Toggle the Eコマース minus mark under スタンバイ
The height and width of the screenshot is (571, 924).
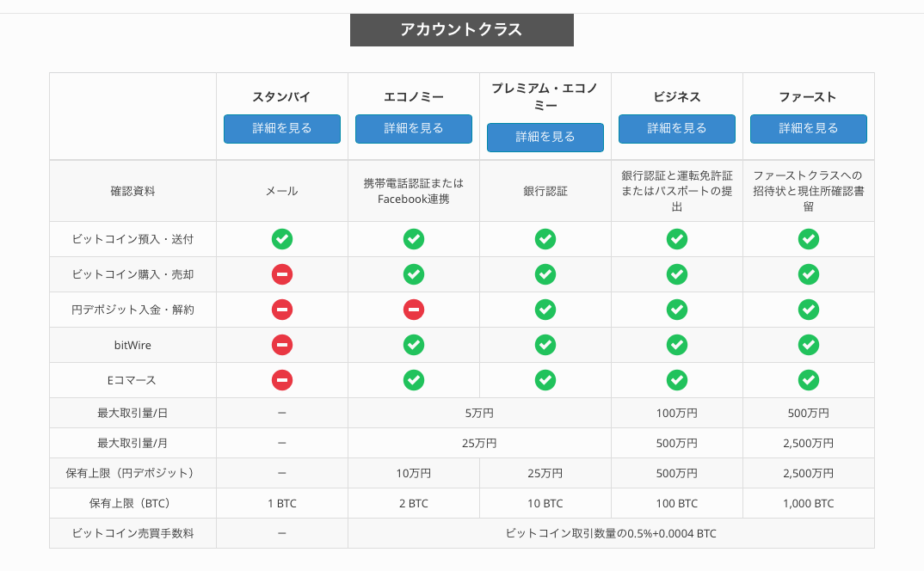click(x=282, y=379)
